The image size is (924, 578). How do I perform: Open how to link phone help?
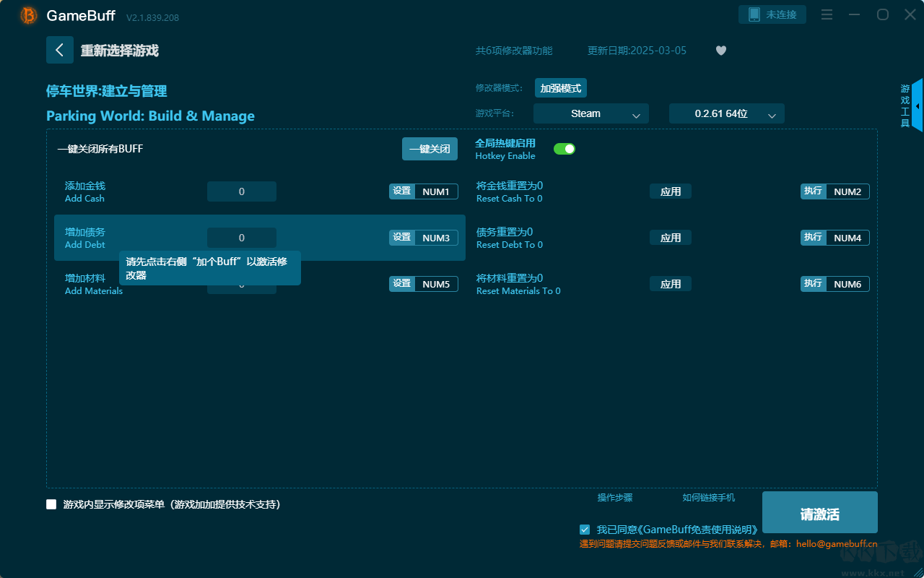[x=708, y=498]
